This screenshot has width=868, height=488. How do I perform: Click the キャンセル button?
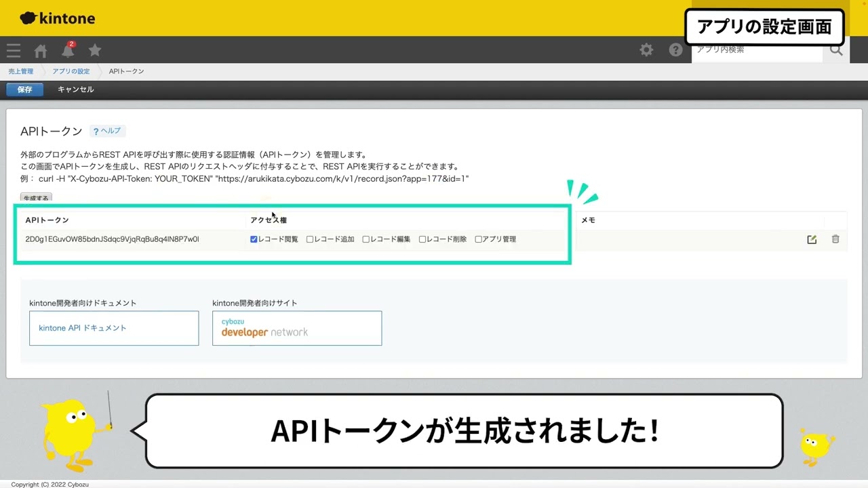(x=76, y=89)
